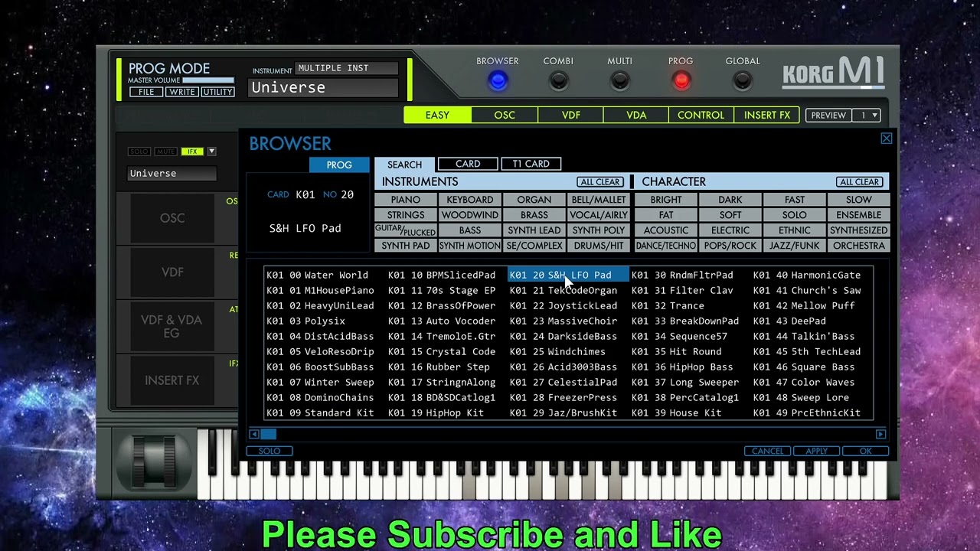Toggle the PIANO instrument filter
Image resolution: width=980 pixels, height=551 pixels.
[405, 200]
